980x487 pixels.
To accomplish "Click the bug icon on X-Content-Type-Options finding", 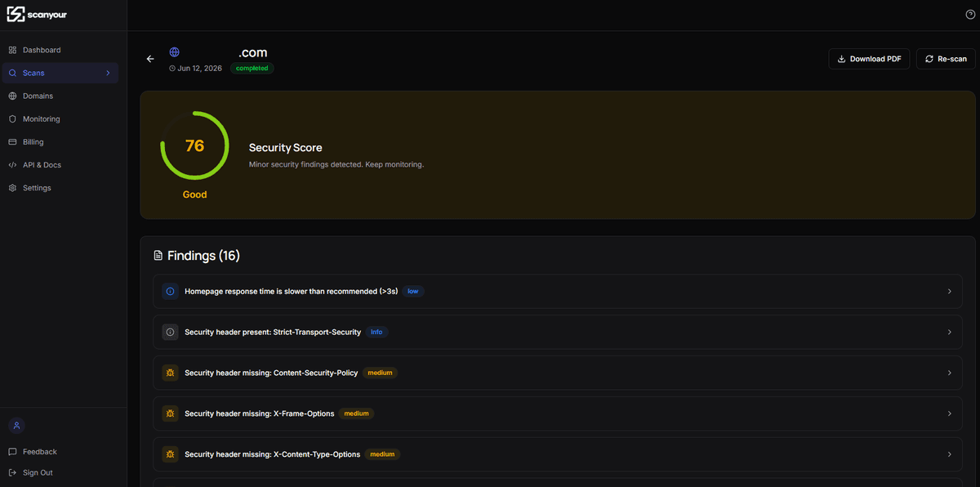I will 170,454.
